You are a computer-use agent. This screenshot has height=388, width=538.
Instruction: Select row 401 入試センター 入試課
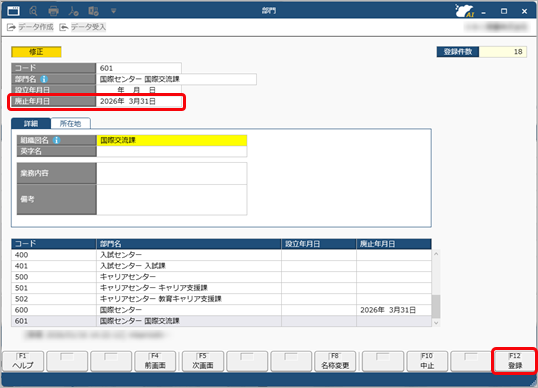coord(221,266)
